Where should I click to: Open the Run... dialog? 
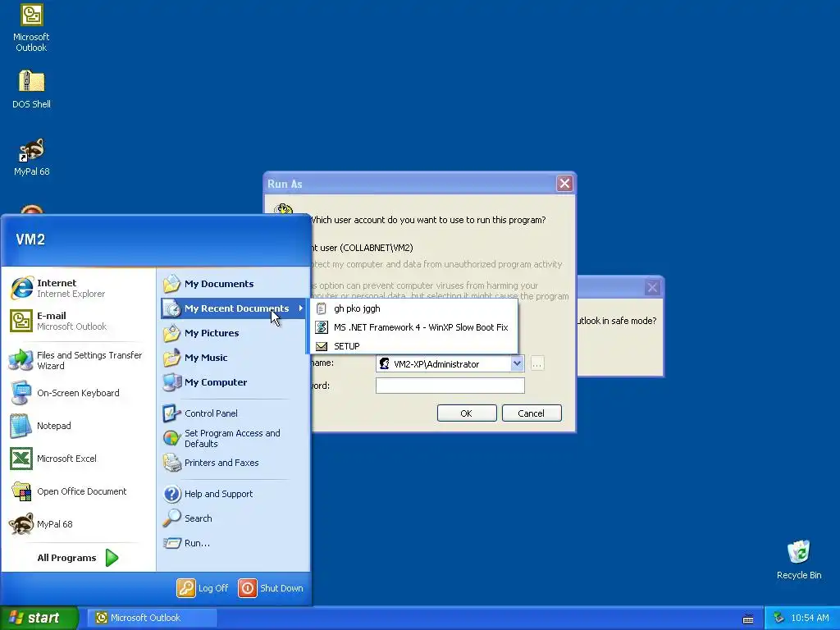click(234, 543)
